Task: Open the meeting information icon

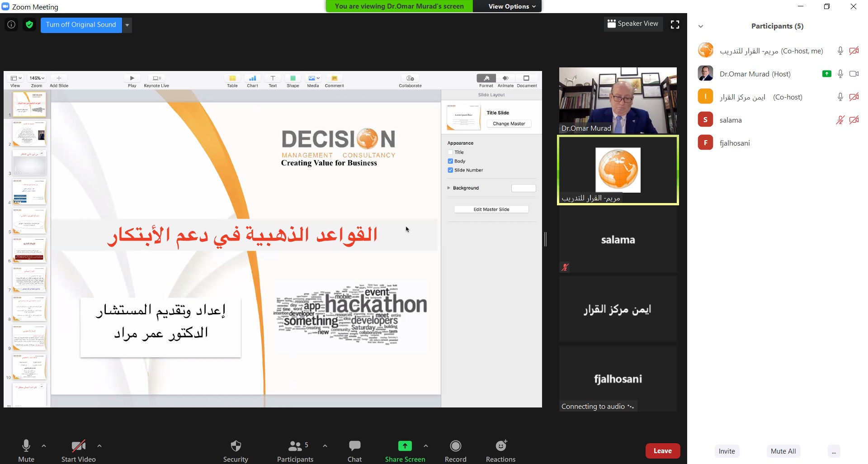Action: 11,24
